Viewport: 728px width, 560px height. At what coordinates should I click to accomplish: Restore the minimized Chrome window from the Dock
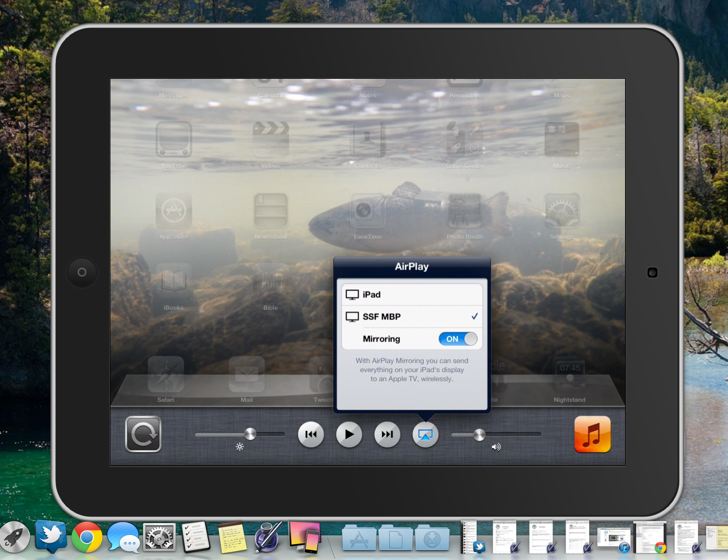(x=650, y=537)
